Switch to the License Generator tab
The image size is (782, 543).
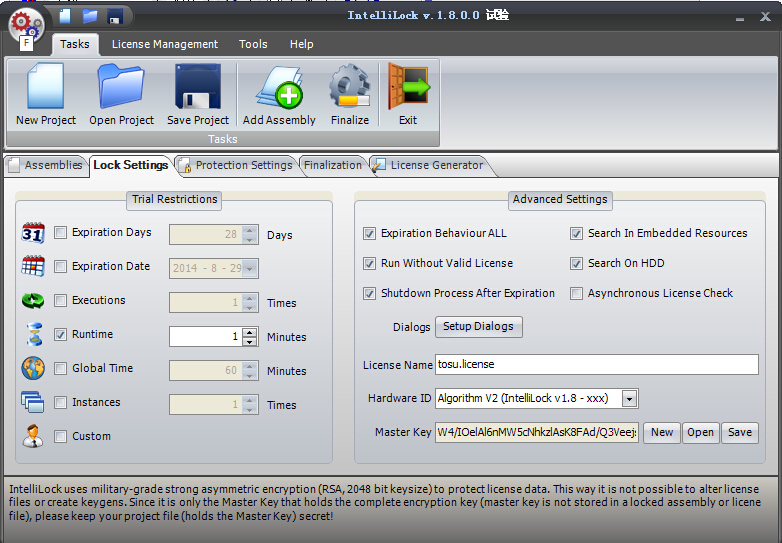coord(430,165)
